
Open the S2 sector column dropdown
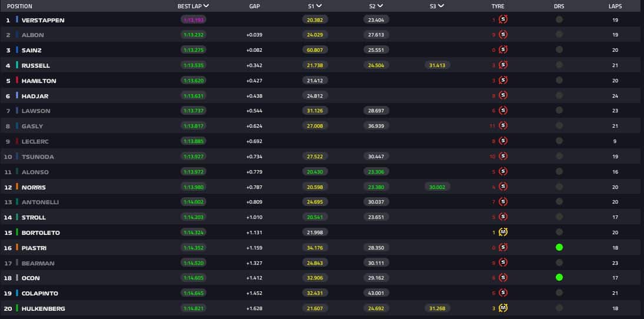click(x=381, y=6)
